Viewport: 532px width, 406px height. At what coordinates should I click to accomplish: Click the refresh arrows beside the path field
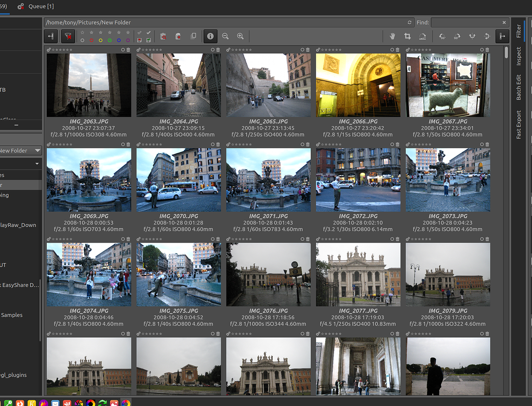coord(410,22)
